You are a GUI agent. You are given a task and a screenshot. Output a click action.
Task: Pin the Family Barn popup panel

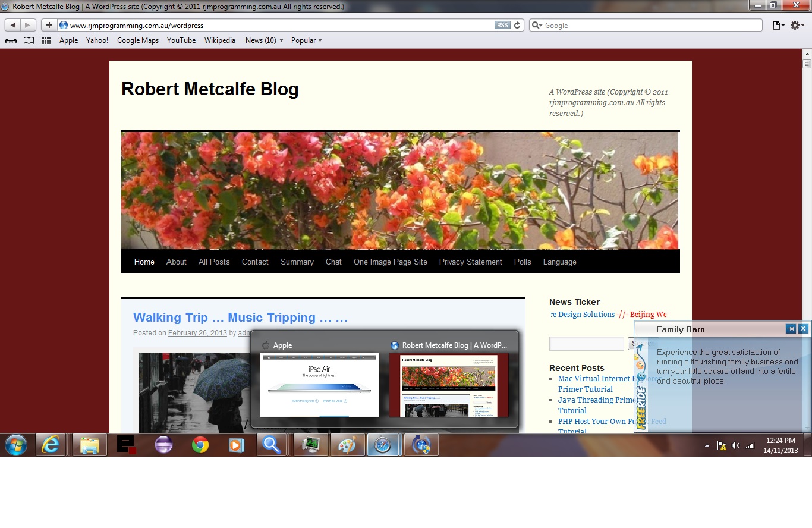tap(791, 329)
